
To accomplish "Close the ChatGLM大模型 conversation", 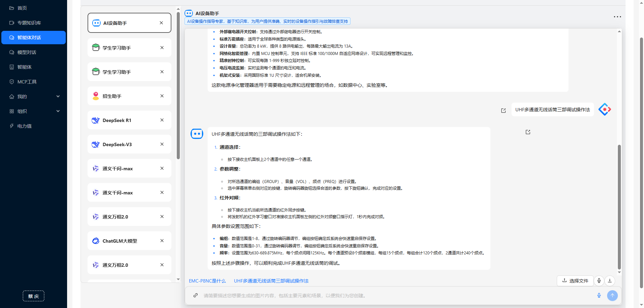I will (x=162, y=241).
